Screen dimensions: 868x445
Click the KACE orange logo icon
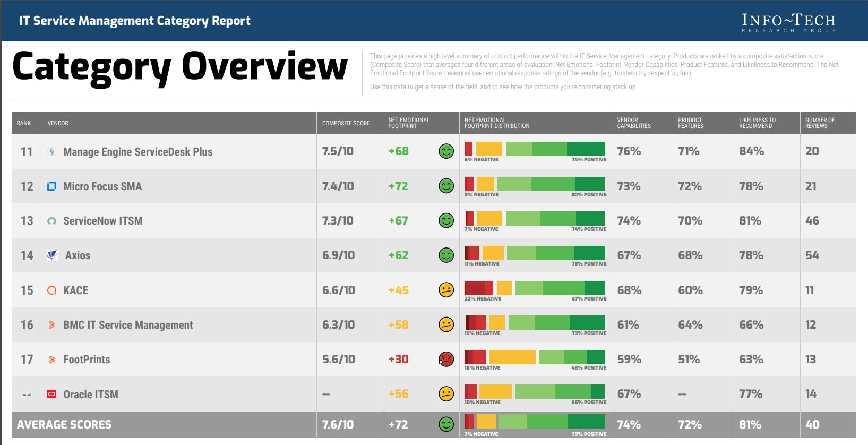pos(51,290)
